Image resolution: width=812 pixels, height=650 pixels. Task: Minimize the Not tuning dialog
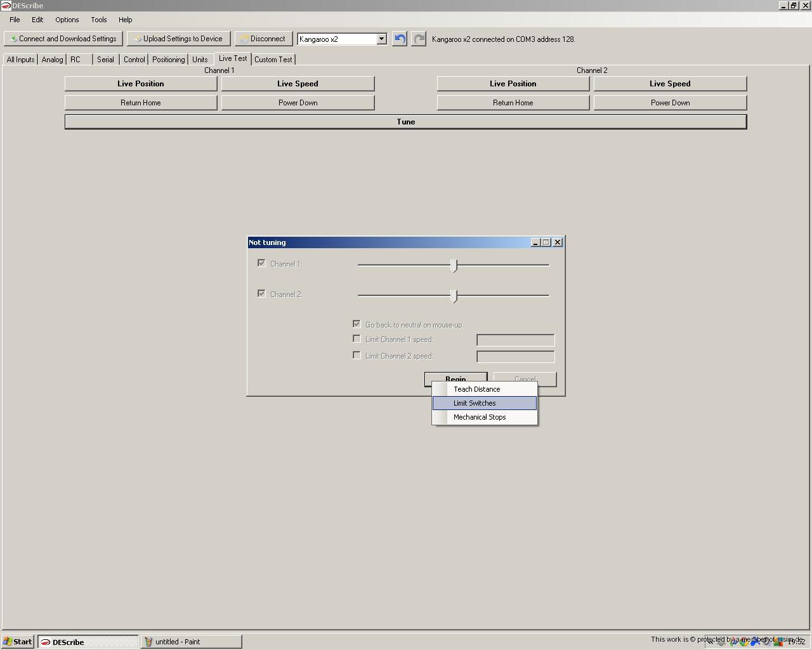point(535,242)
